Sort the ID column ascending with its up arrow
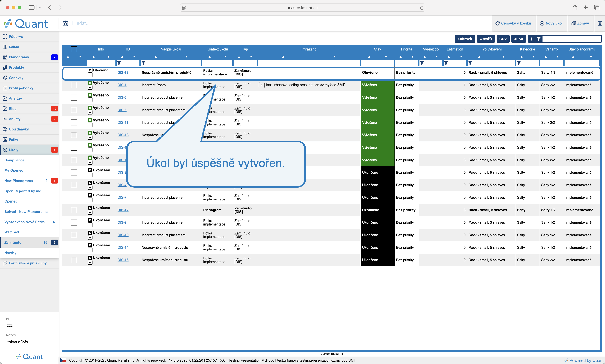 point(122,57)
